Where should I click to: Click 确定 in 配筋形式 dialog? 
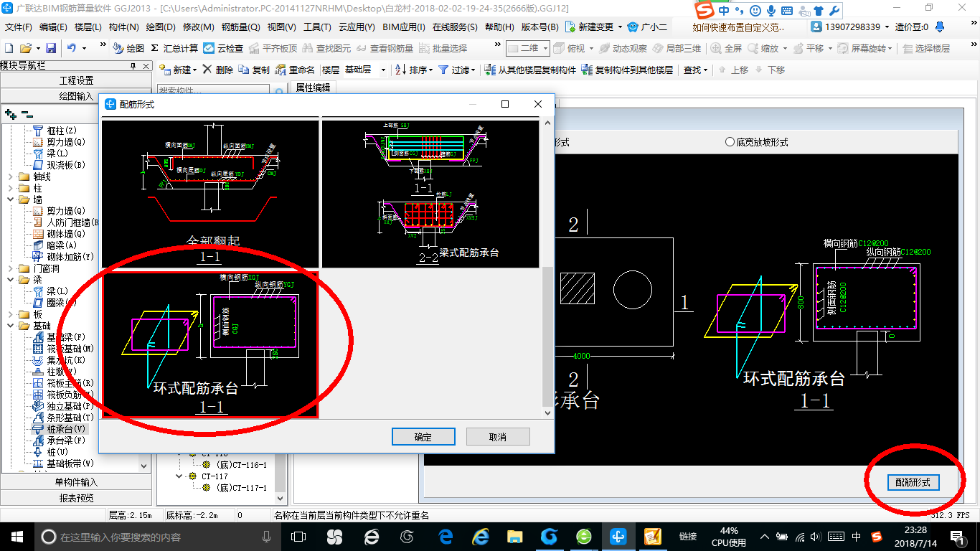(x=423, y=436)
